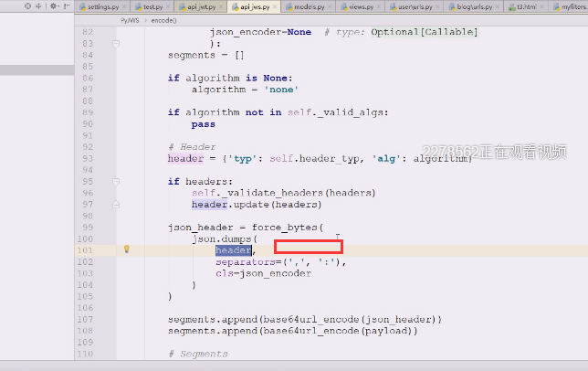Click the lightbulb intention icon on line 101
Screen dimensions: 588x371
127,249
